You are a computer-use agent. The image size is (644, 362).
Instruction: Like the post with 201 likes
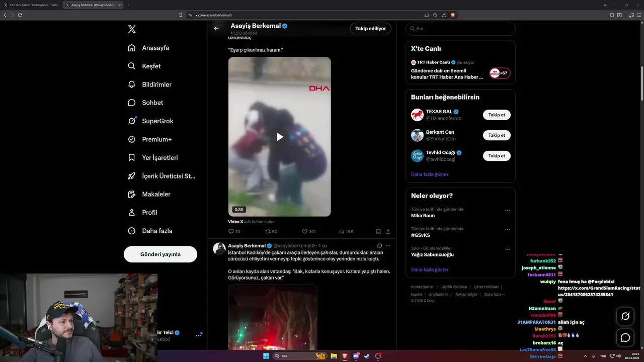(x=304, y=232)
